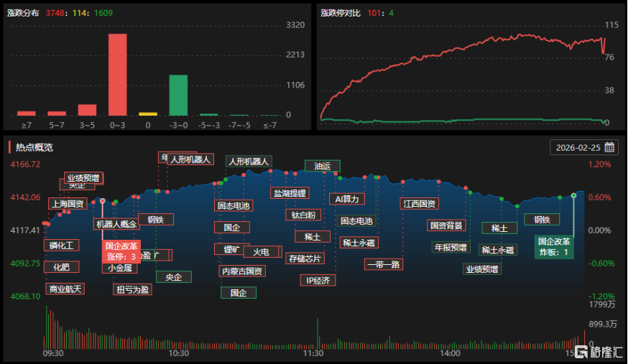Screen dimensions: 628x364
Task: Click the 国企改革 炸板: 1 tooltip
Action: [x=554, y=247]
